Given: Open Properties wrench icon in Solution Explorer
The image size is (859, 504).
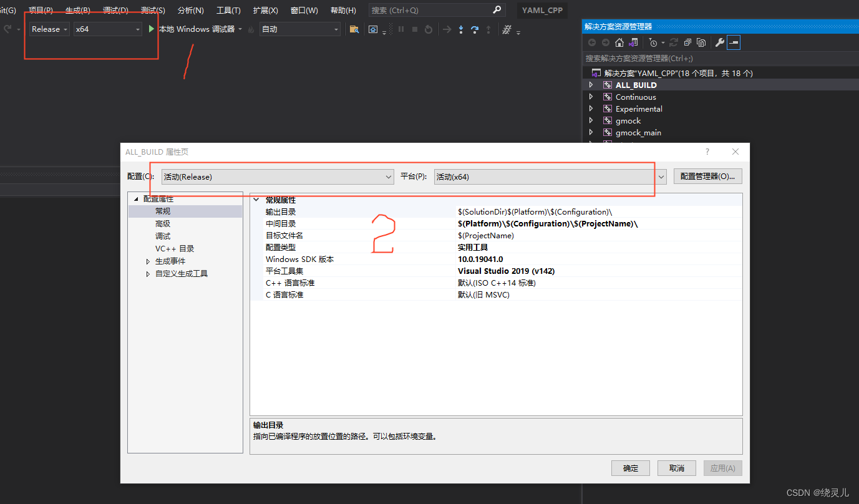Looking at the screenshot, I should coord(719,42).
